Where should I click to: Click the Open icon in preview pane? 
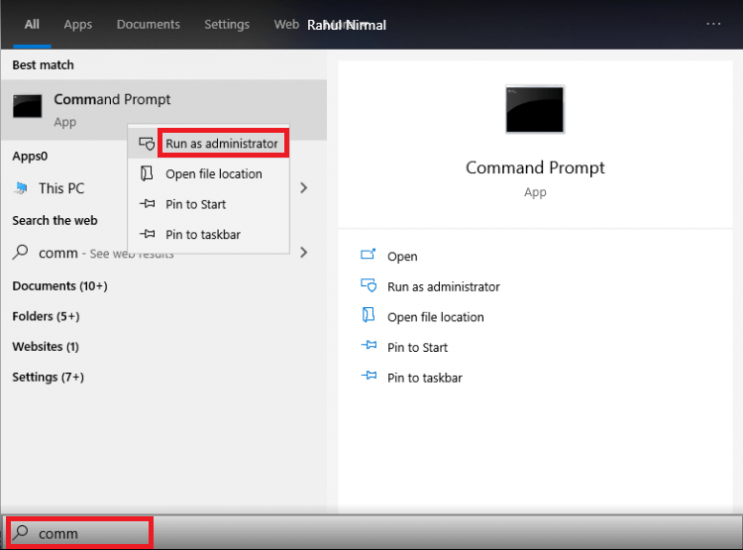[368, 254]
